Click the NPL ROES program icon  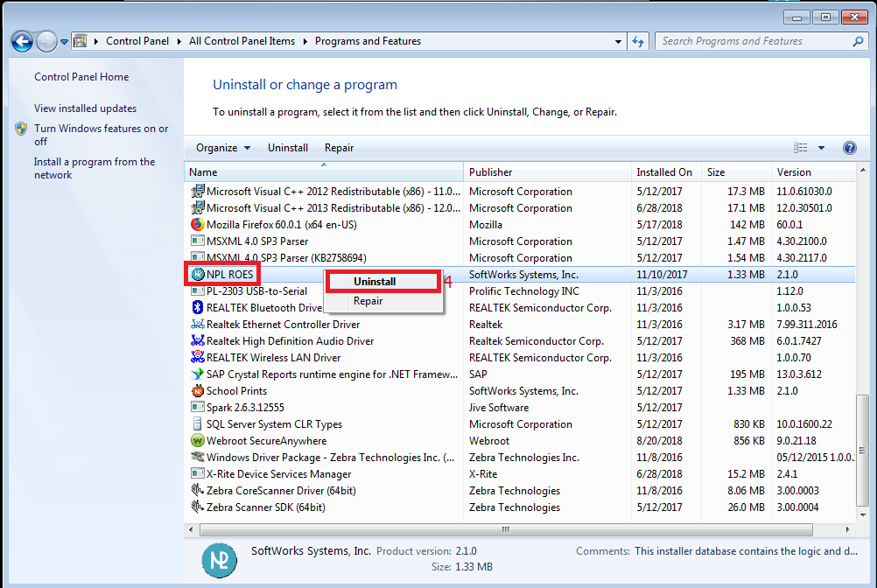coord(198,275)
